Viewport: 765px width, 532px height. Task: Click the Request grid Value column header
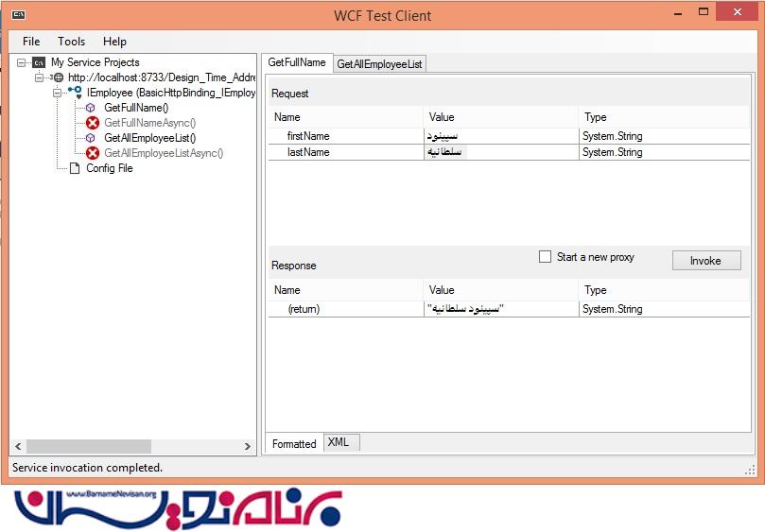(x=500, y=117)
